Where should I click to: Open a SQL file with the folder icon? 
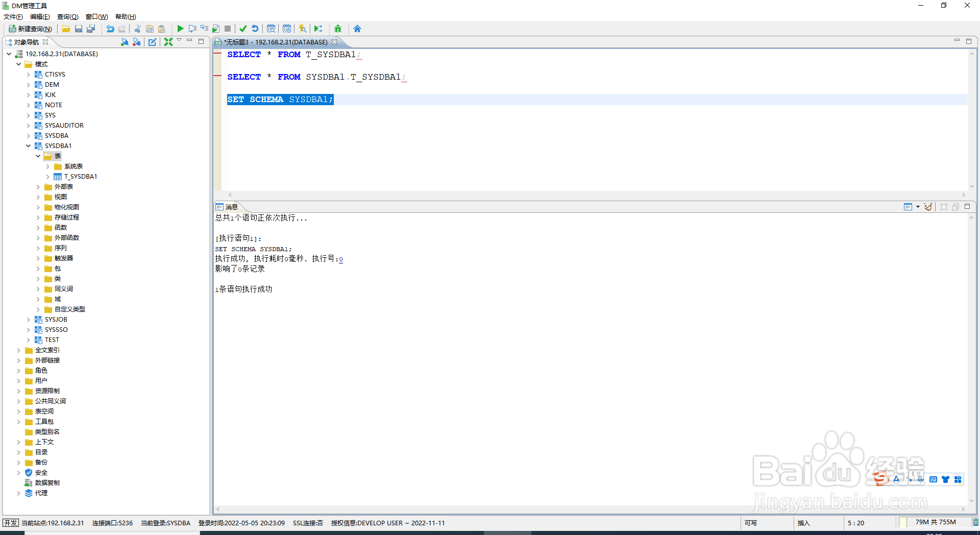[x=66, y=29]
